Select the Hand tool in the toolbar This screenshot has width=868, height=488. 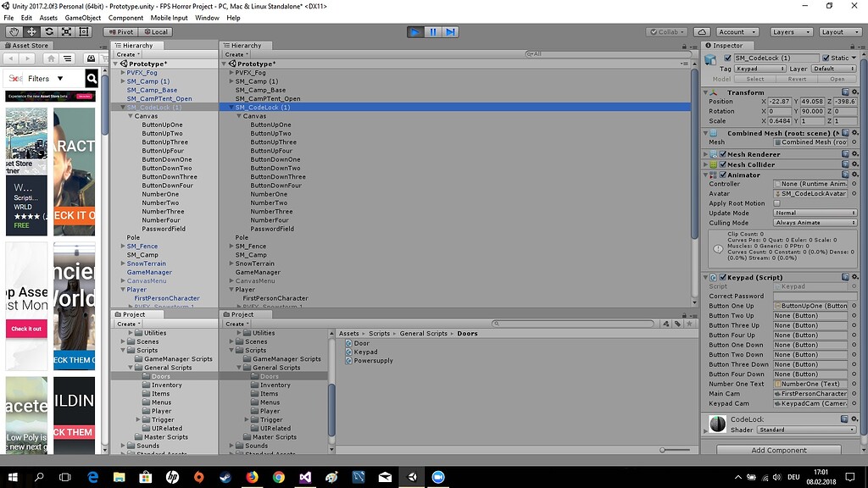(x=13, y=31)
